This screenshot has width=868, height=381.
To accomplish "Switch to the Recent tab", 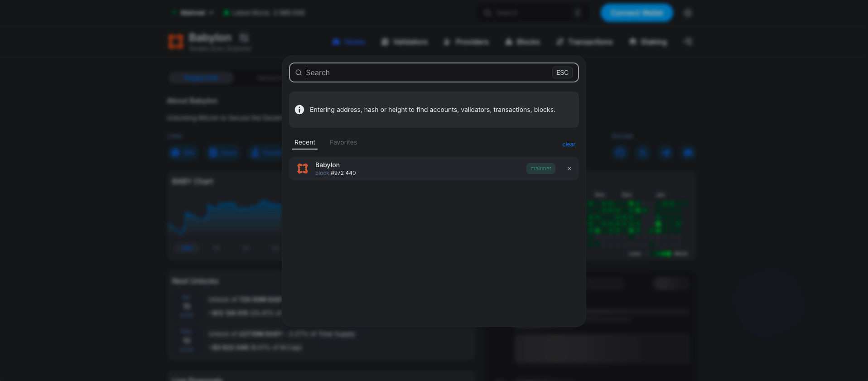I will pyautogui.click(x=305, y=143).
